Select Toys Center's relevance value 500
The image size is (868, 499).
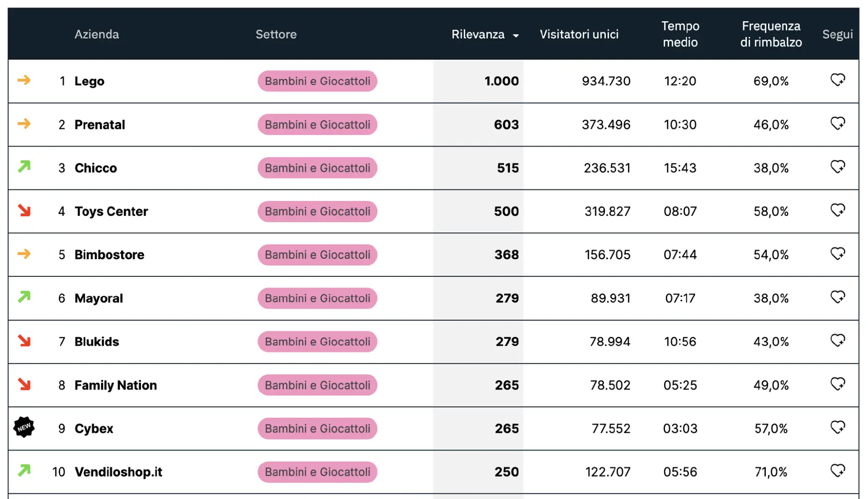[x=506, y=212]
